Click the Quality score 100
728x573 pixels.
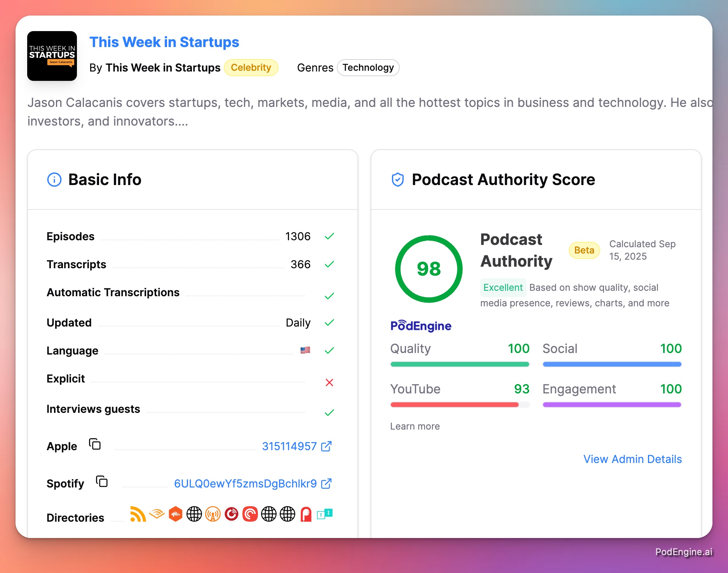click(x=519, y=348)
